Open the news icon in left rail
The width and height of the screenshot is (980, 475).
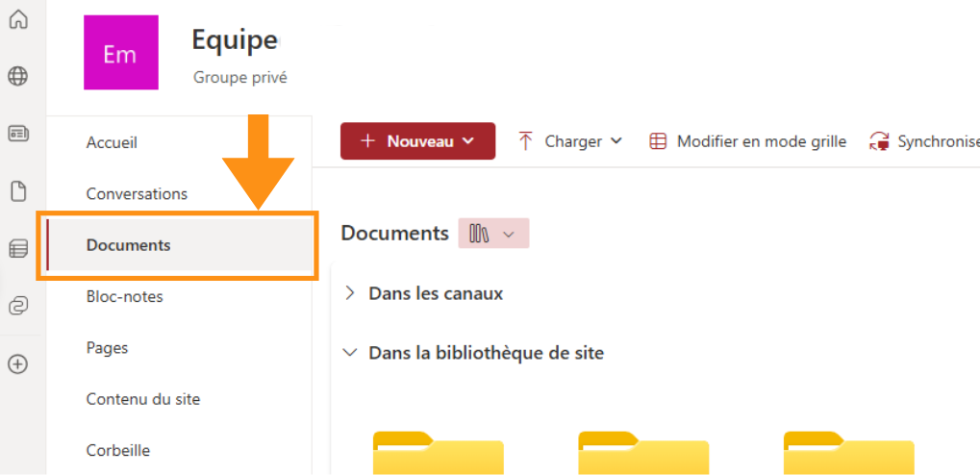18,134
